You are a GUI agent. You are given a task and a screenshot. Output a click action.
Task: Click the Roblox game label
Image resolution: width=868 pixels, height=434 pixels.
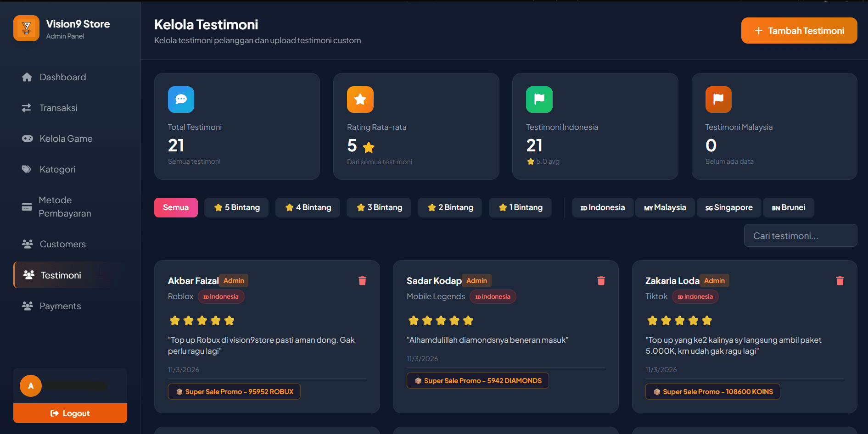tap(180, 296)
